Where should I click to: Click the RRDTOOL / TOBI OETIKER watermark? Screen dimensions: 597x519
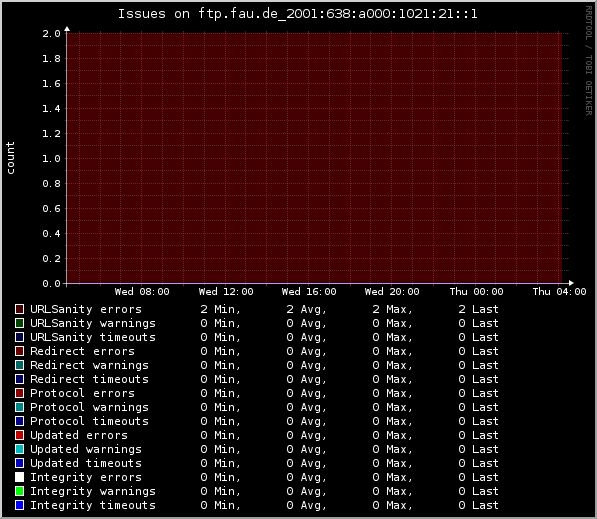click(589, 61)
